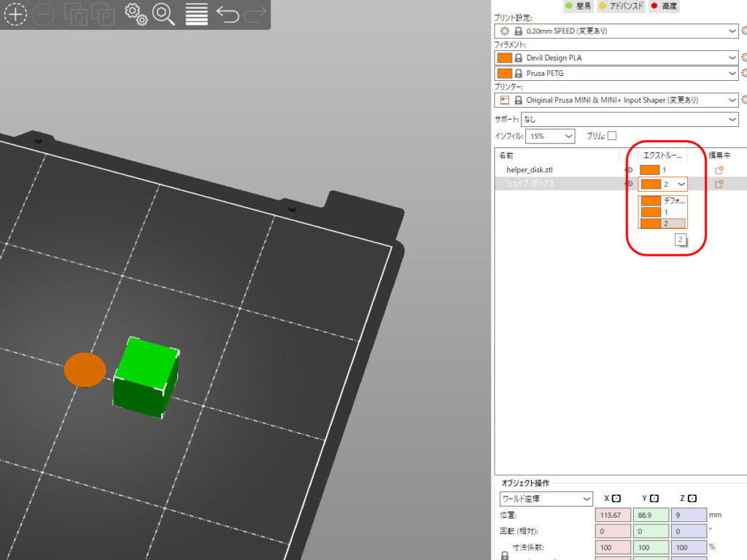The image size is (747, 560).
Task: Open the サポート (support) なし dropdown
Action: tap(630, 119)
